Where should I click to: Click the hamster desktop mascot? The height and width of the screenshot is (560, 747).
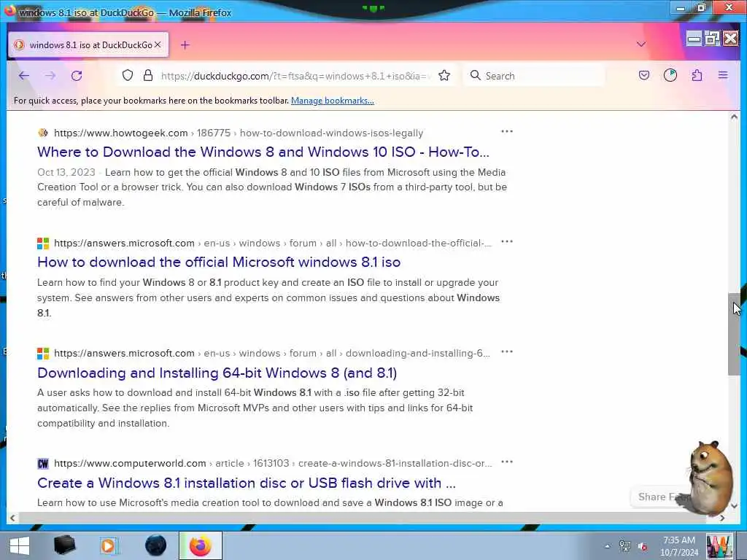(711, 479)
